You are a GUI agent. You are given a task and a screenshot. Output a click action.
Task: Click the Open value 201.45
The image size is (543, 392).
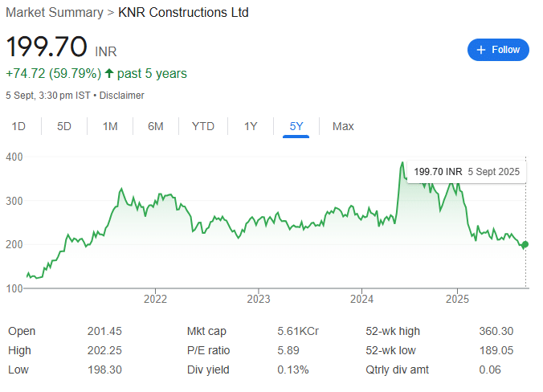[x=104, y=331]
